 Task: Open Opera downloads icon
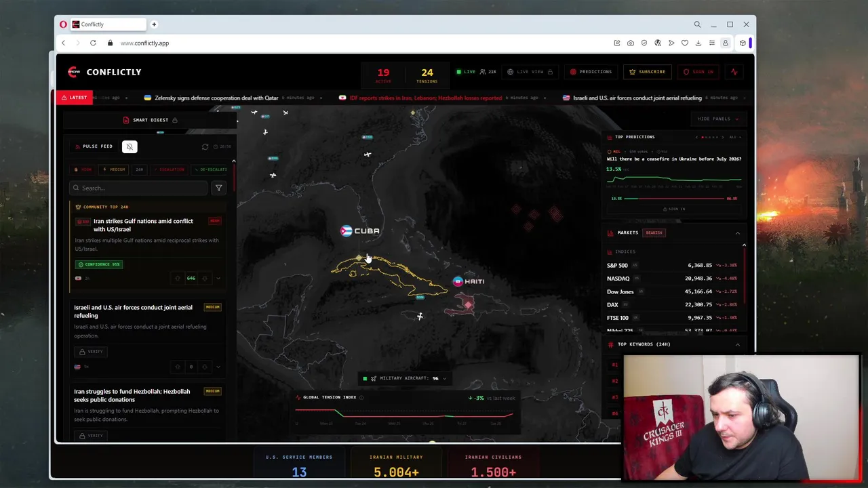click(x=698, y=43)
